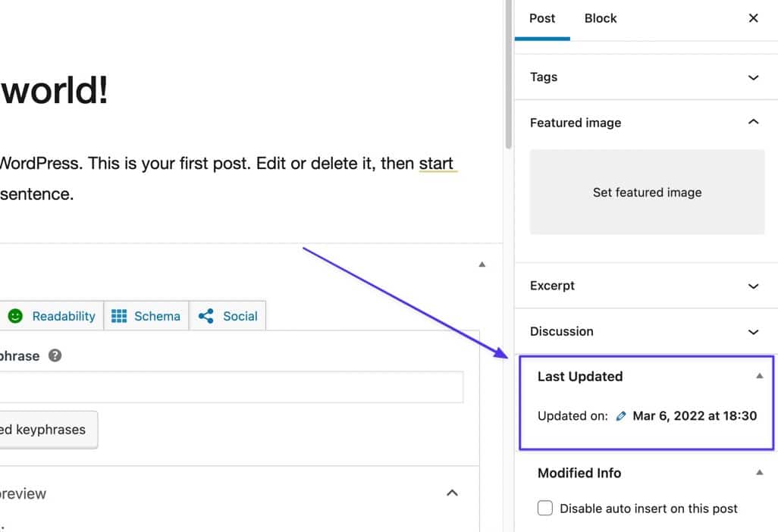Select the Post tab in the sidebar

coord(542,17)
